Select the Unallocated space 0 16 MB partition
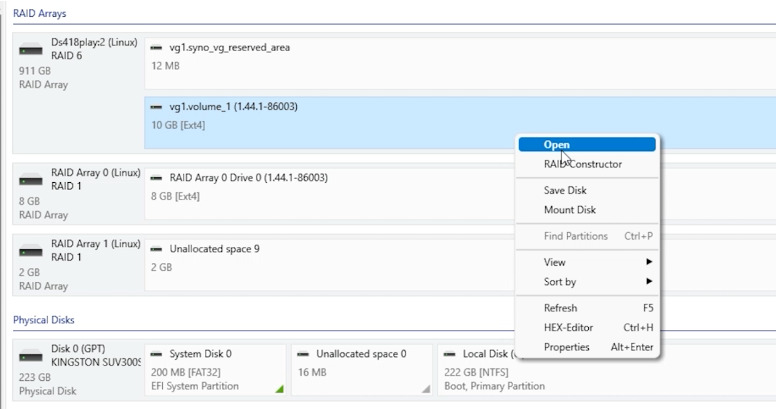 pos(362,370)
